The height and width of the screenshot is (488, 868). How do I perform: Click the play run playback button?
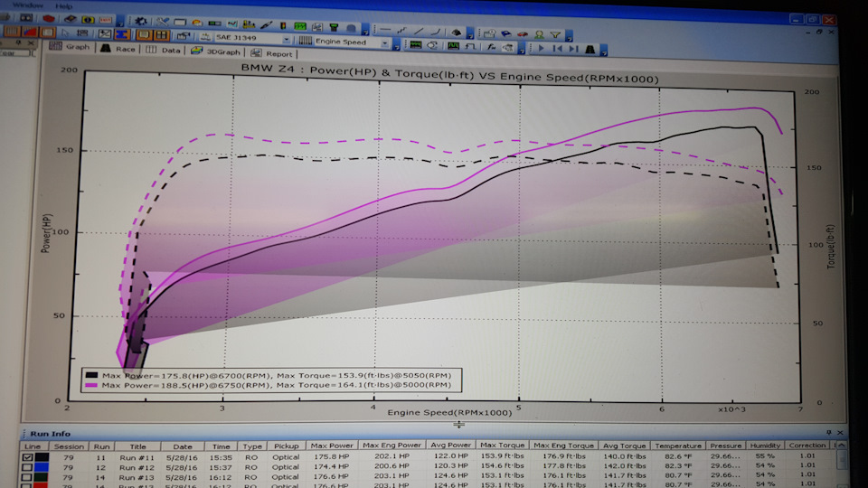coord(541,48)
